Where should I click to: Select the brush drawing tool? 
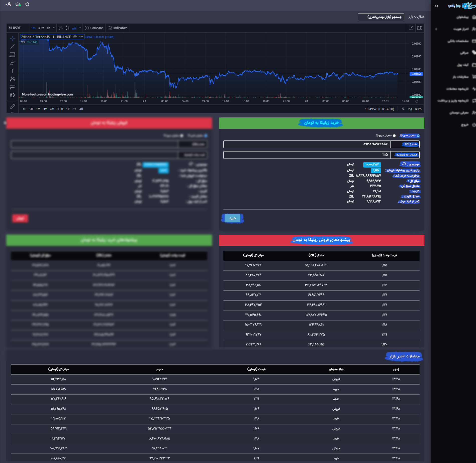click(x=12, y=63)
